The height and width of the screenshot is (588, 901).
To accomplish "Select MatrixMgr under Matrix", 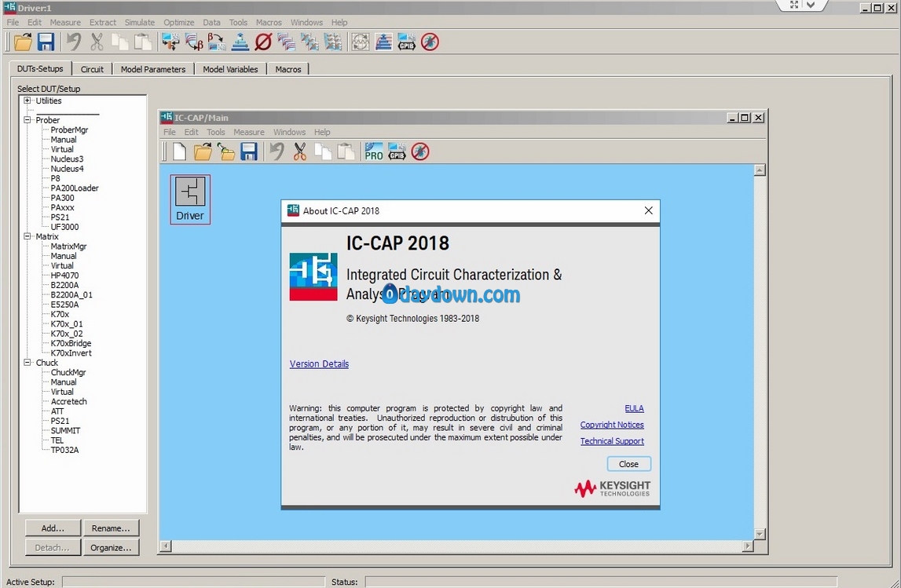I will [68, 247].
